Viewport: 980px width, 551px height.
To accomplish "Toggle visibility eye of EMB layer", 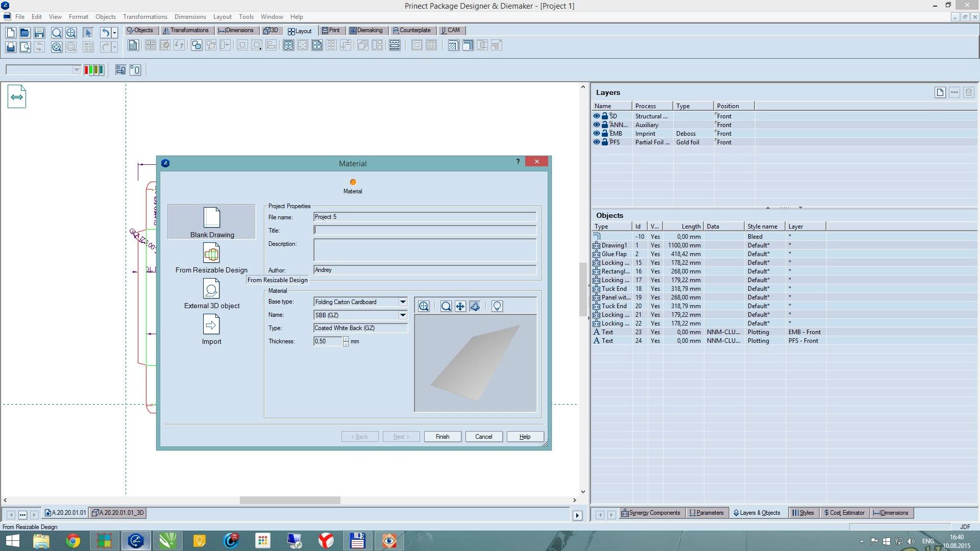I will (x=597, y=133).
